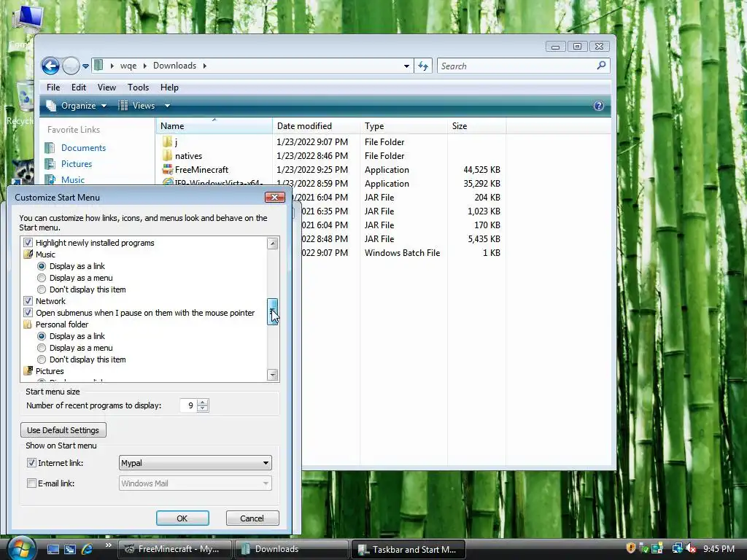Expand the arrow after Downloads in breadcrumb
The width and height of the screenshot is (747, 560).
coord(205,66)
